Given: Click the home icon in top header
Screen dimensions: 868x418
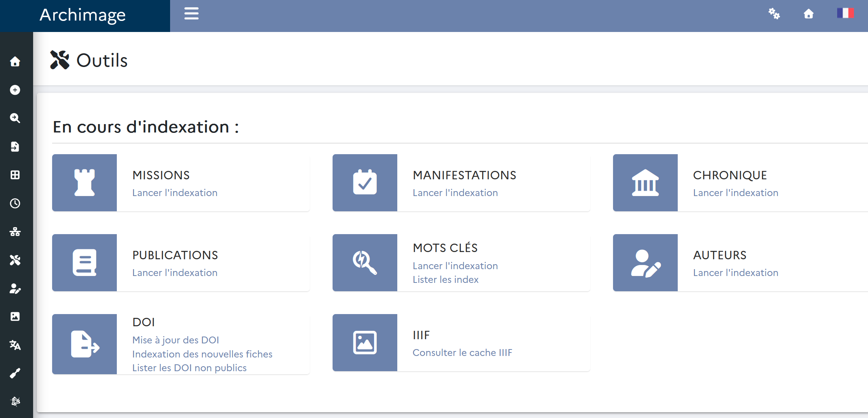Looking at the screenshot, I should tap(809, 14).
